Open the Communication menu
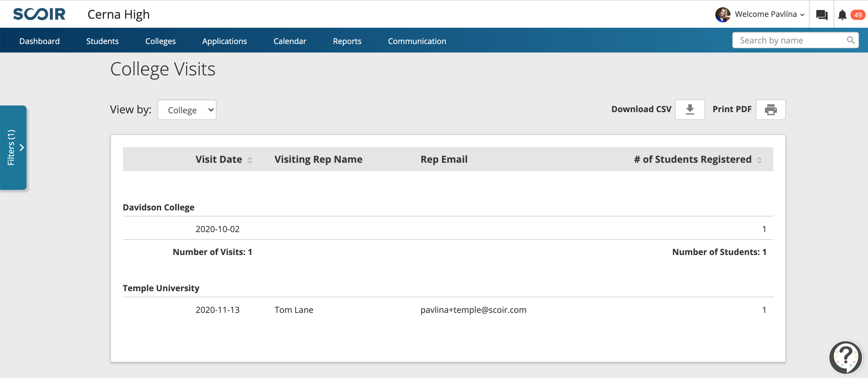Screen dimensions: 868x378 coord(417,41)
